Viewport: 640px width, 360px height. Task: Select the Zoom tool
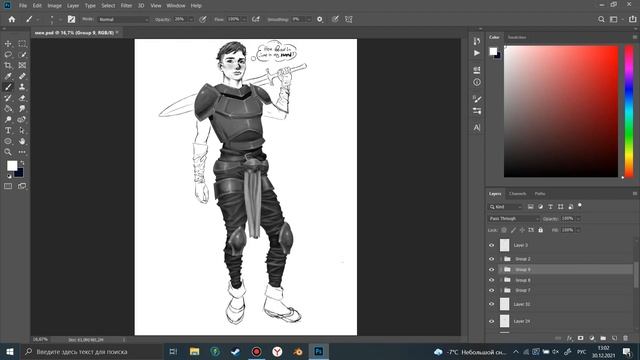pyautogui.click(x=8, y=152)
